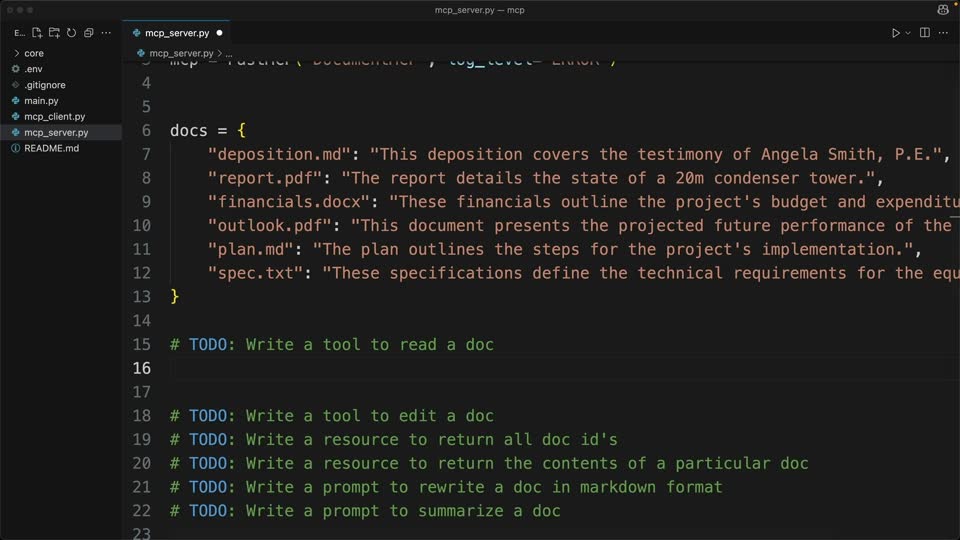Image resolution: width=960 pixels, height=540 pixels.
Task: Open mcp_client.py in the explorer
Action: pyautogui.click(x=61, y=116)
